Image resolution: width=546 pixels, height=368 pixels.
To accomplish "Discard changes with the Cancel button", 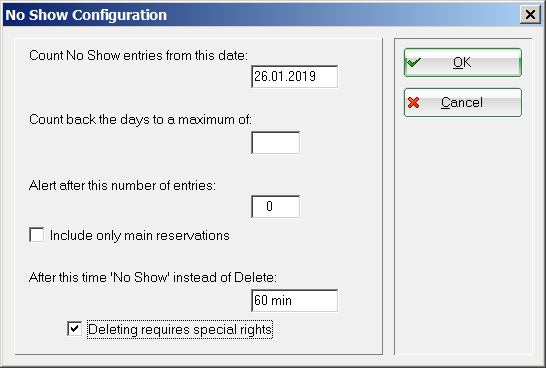I will 463,103.
